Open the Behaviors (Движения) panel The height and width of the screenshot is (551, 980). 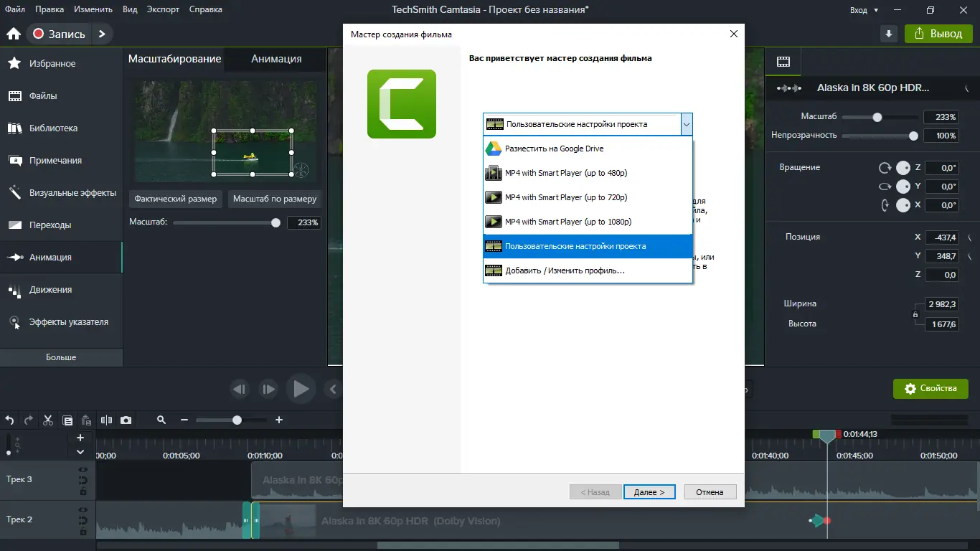pos(61,290)
